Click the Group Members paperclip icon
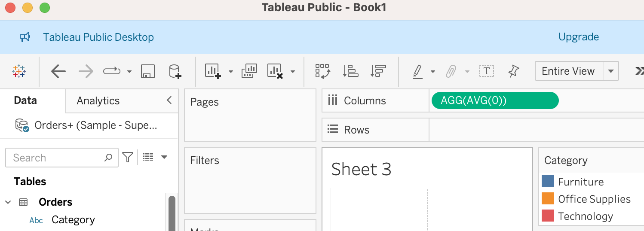The image size is (644, 231). coord(451,71)
